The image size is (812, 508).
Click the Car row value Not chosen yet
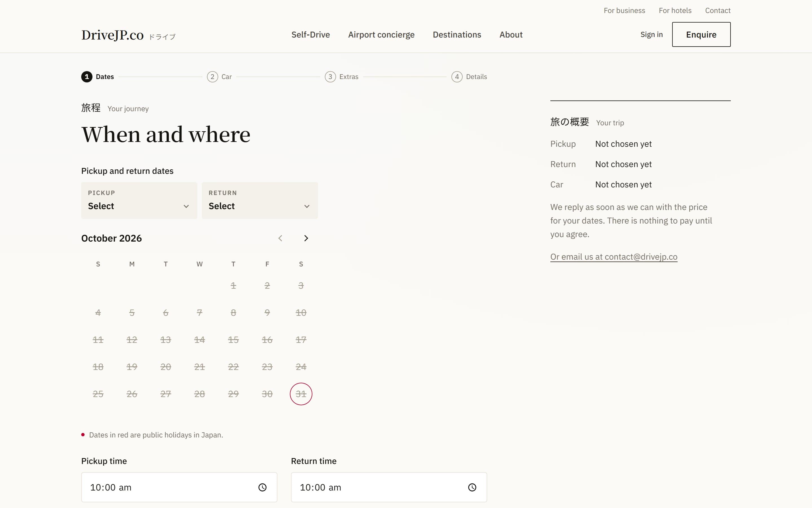[x=623, y=185]
